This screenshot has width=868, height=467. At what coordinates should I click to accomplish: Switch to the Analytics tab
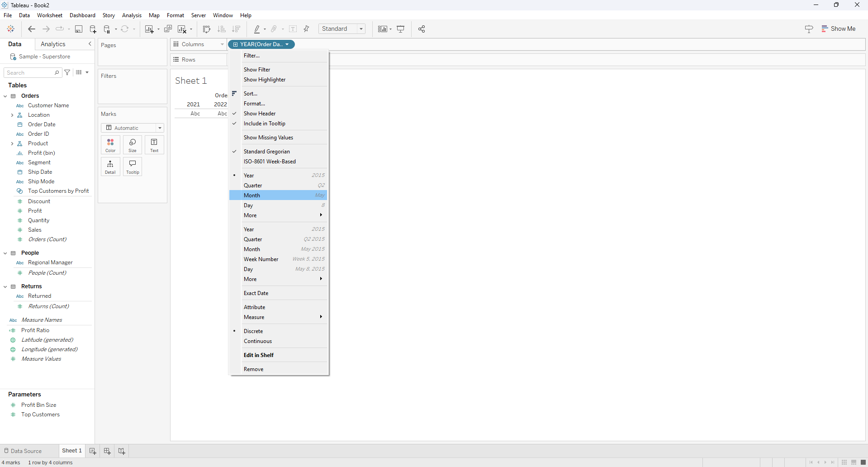tap(53, 44)
